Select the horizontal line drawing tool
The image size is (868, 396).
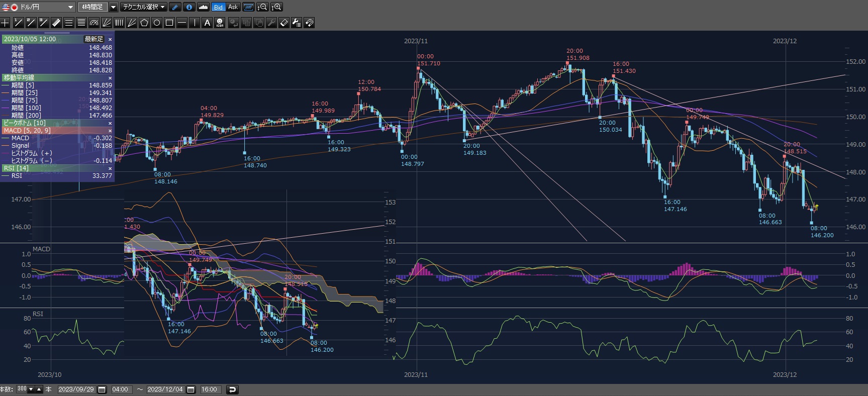(x=182, y=23)
